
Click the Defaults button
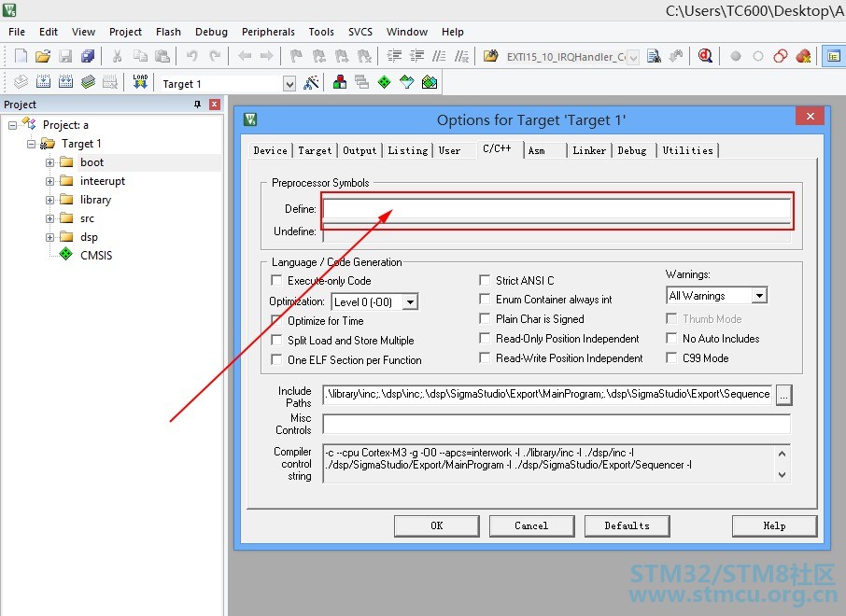(627, 525)
